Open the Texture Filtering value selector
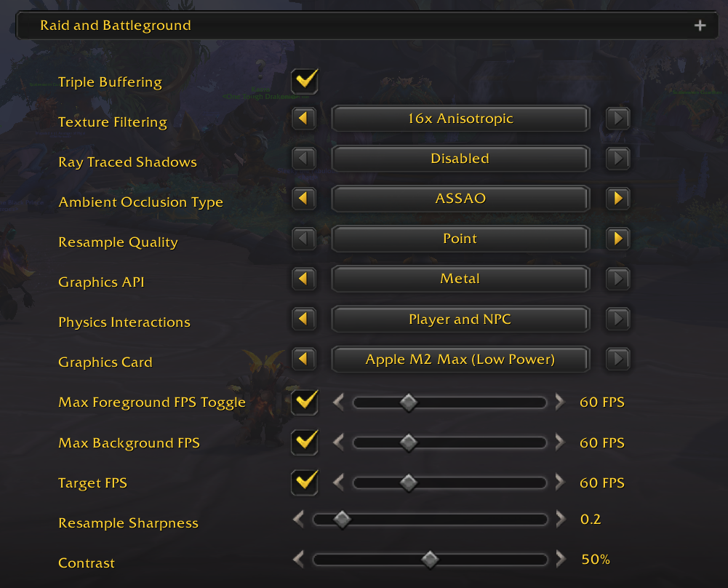The width and height of the screenshot is (728, 588). pos(460,119)
